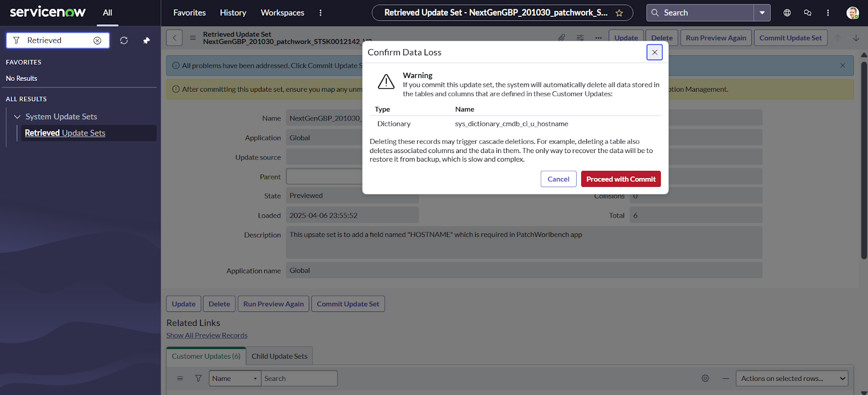
Task: Click sys_dictionary_cmdb_ci_u_hostname in the dialog
Action: pos(512,124)
